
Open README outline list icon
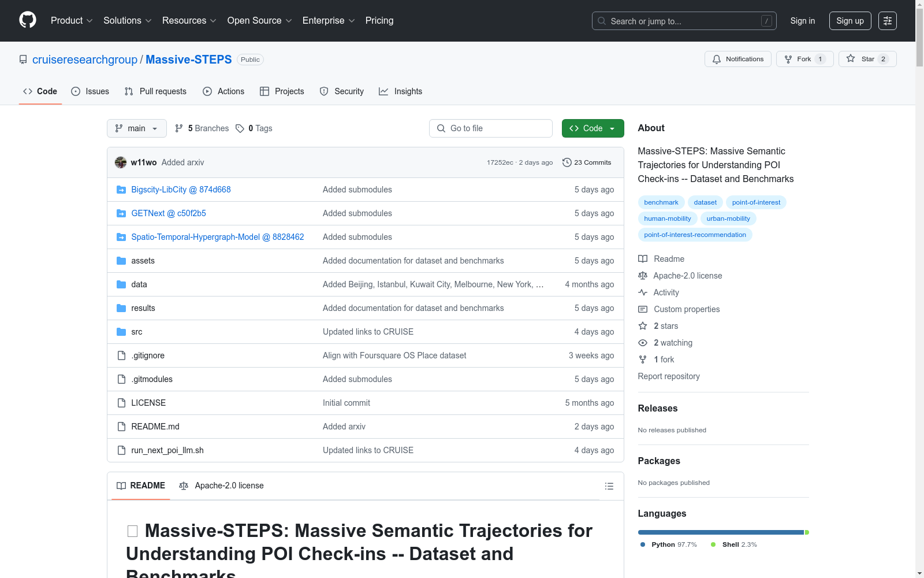pyautogui.click(x=609, y=486)
